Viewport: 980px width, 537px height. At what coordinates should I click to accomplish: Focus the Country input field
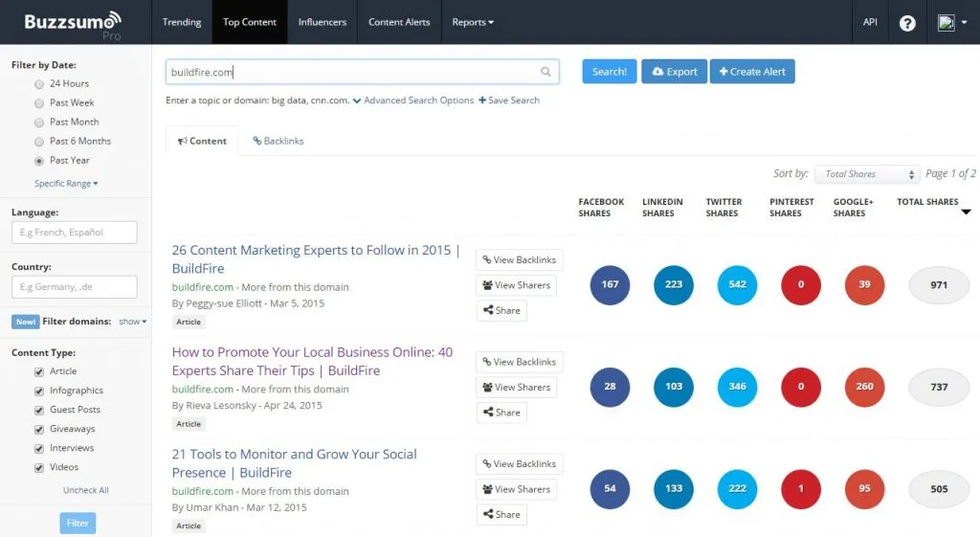click(x=75, y=287)
